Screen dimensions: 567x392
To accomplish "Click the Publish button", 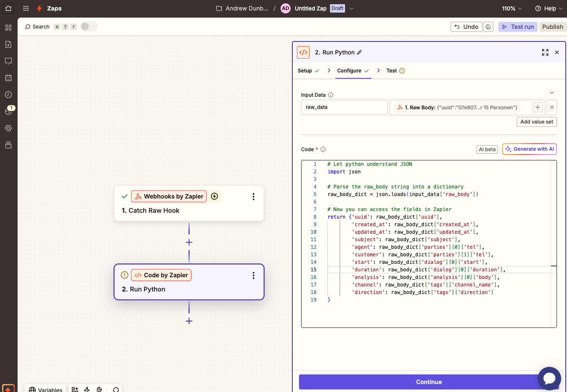I will [x=552, y=27].
